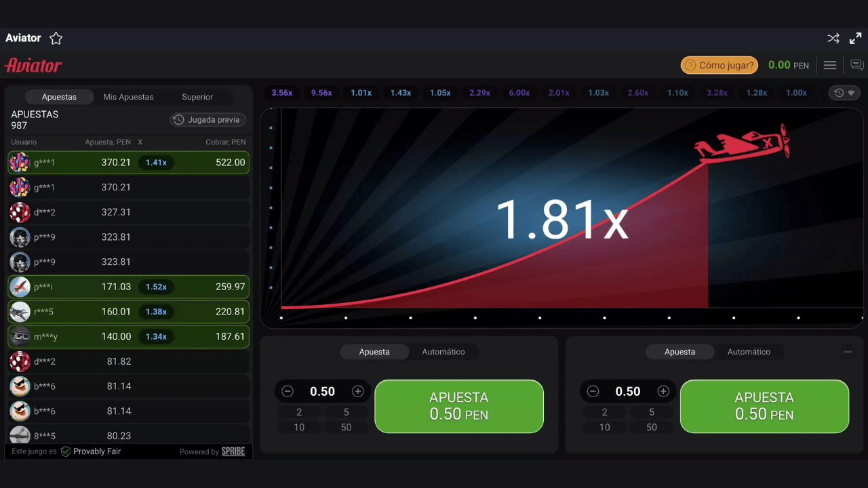Screen dimensions: 868x488
Task: Open 3.28x round result in history
Action: [717, 93]
